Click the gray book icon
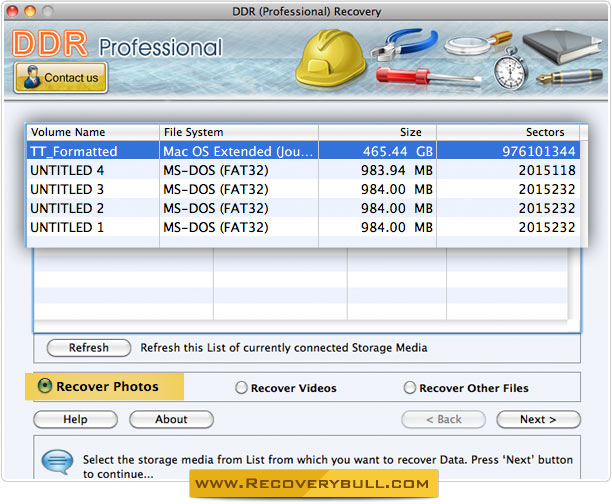This screenshot has height=504, width=612. coord(562,46)
